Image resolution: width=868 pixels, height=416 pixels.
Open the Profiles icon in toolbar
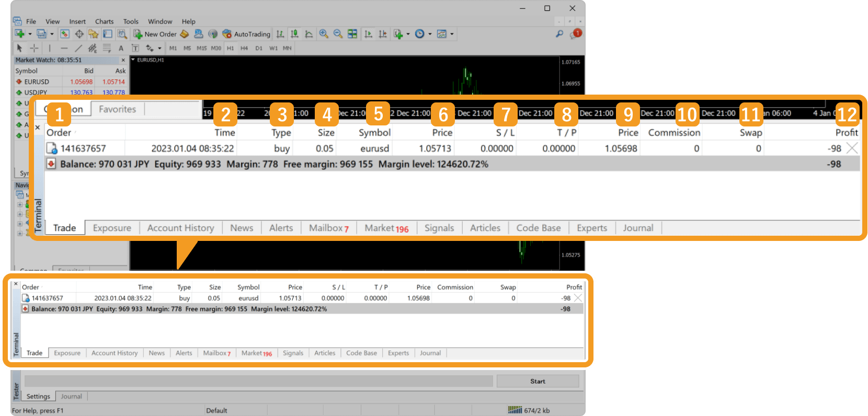tap(41, 34)
